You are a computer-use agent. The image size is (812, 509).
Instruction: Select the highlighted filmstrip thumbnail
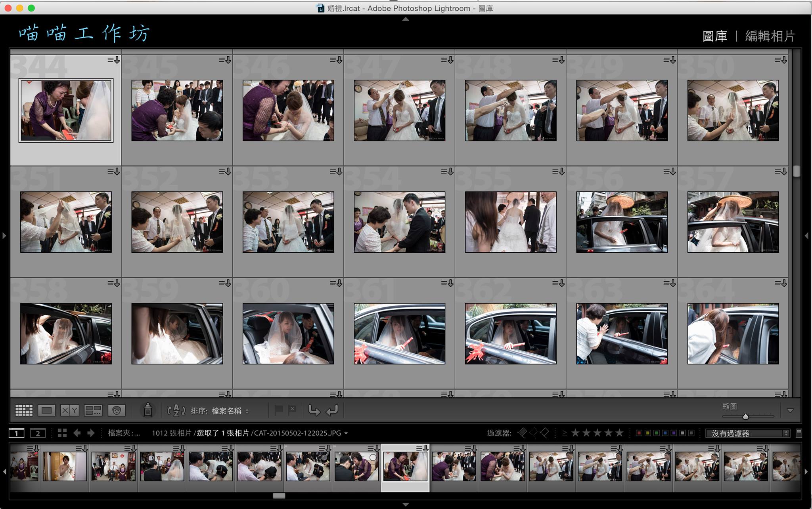(405, 467)
